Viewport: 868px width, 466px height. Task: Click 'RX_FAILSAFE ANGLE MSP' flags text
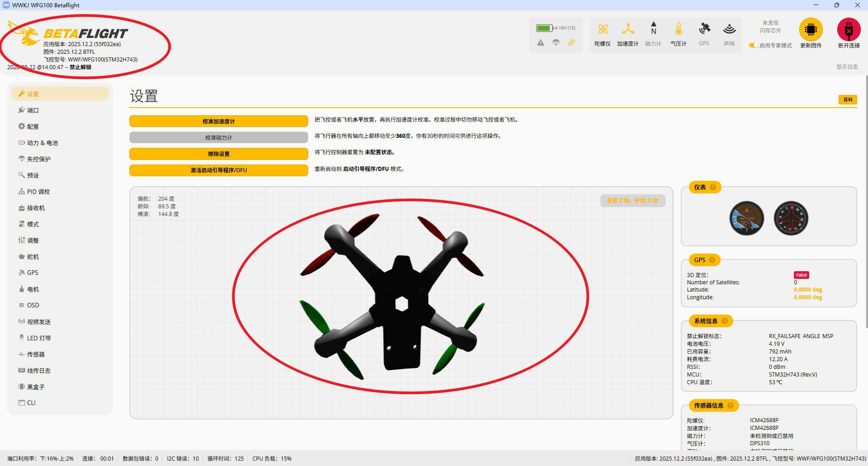coord(801,336)
